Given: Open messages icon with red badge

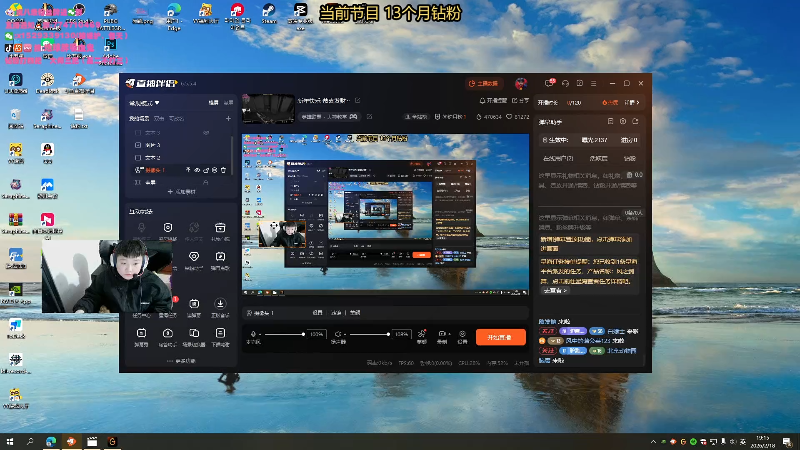Looking at the screenshot, I should pos(549,83).
